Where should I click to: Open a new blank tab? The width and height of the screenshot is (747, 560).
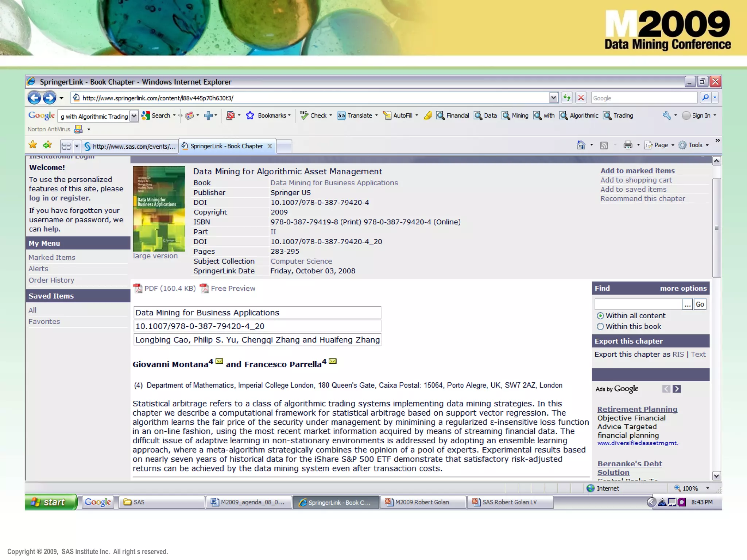[x=285, y=147]
